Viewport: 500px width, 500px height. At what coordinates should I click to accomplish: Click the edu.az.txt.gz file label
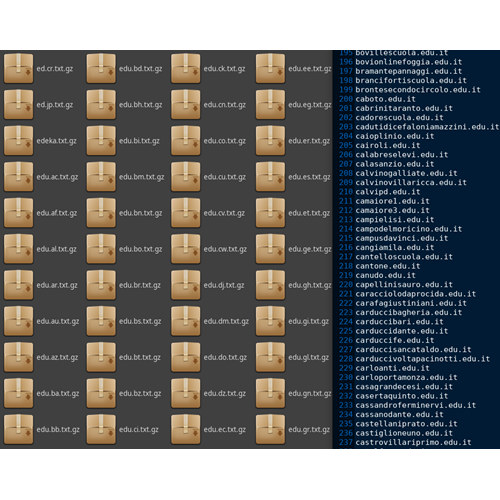[x=57, y=357]
